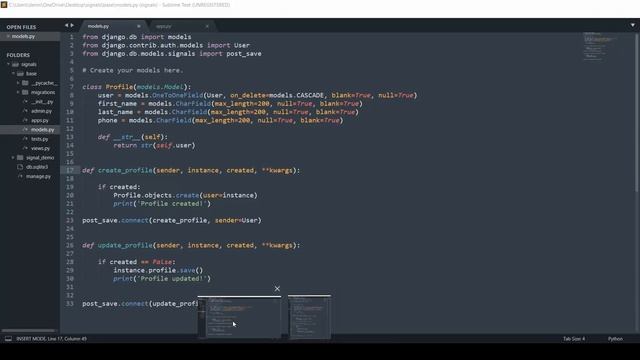Click the __pycache__ folder icon

(25, 83)
